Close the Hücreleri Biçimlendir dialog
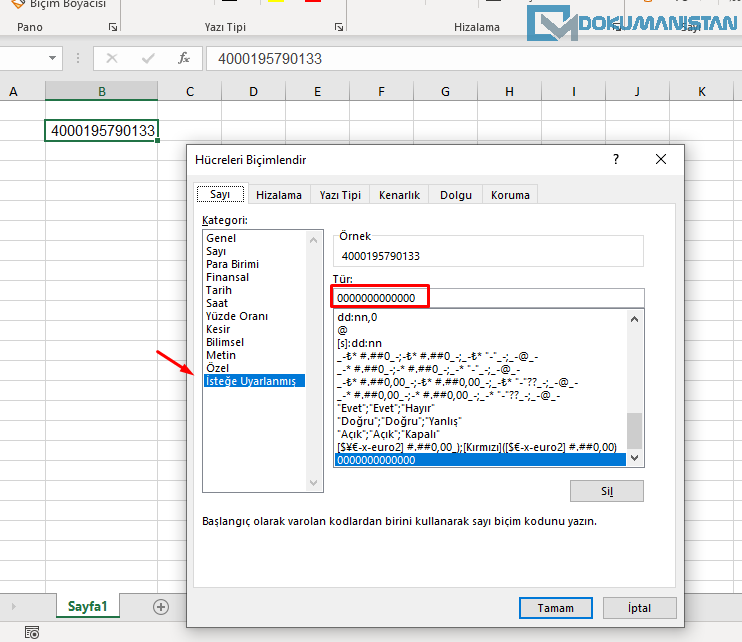The image size is (742, 642). (661, 159)
